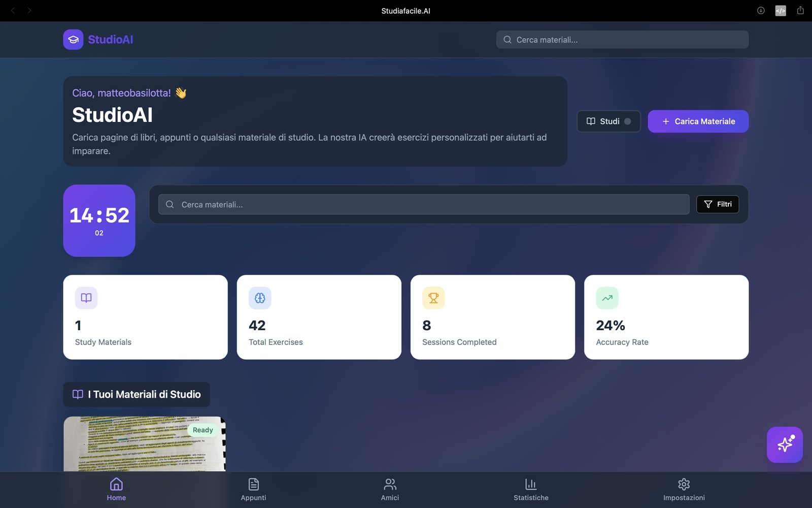
Task: Toggle the Studi mode button
Action: 608,121
